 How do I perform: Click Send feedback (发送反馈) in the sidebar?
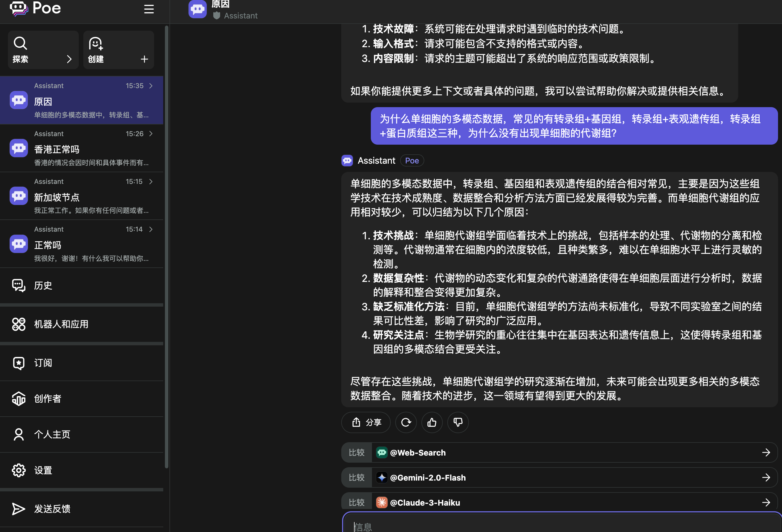(x=52, y=509)
